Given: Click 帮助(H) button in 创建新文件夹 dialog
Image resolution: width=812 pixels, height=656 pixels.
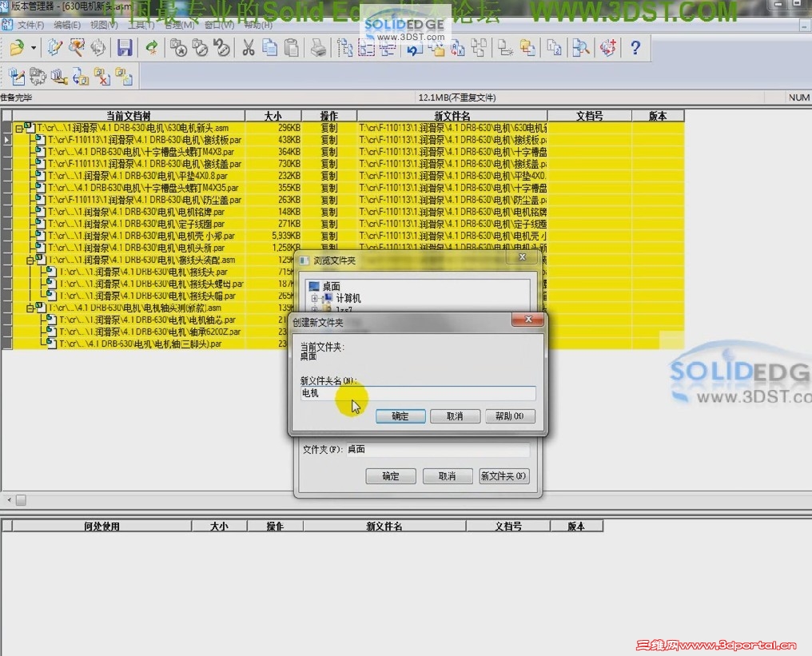Looking at the screenshot, I should [x=510, y=416].
